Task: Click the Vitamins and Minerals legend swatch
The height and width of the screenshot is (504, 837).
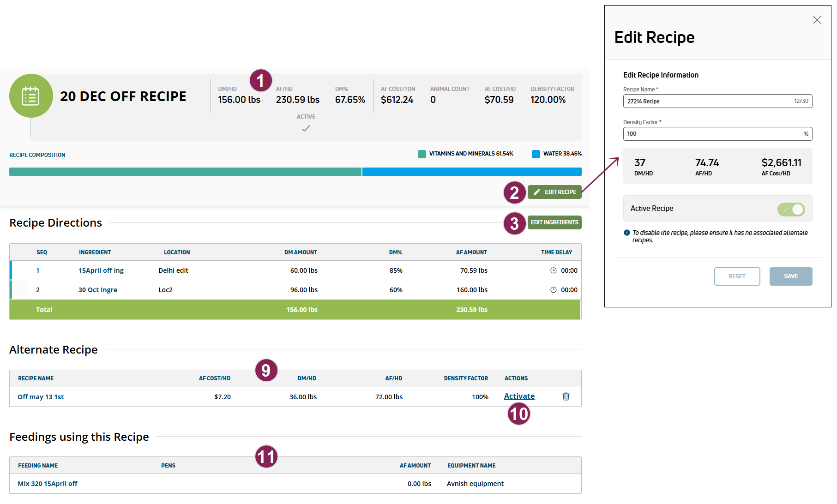Action: pos(422,154)
